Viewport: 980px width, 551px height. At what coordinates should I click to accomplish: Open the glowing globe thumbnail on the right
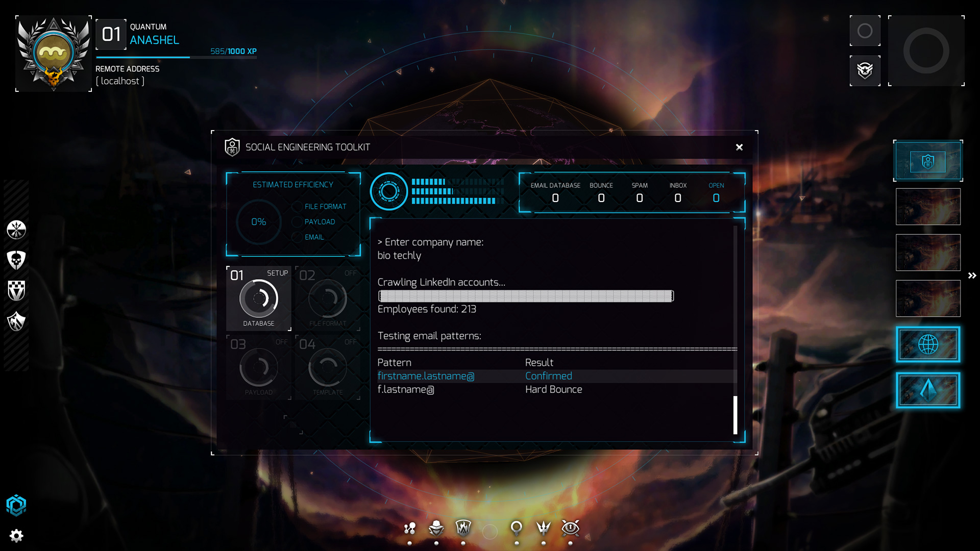pos(928,344)
